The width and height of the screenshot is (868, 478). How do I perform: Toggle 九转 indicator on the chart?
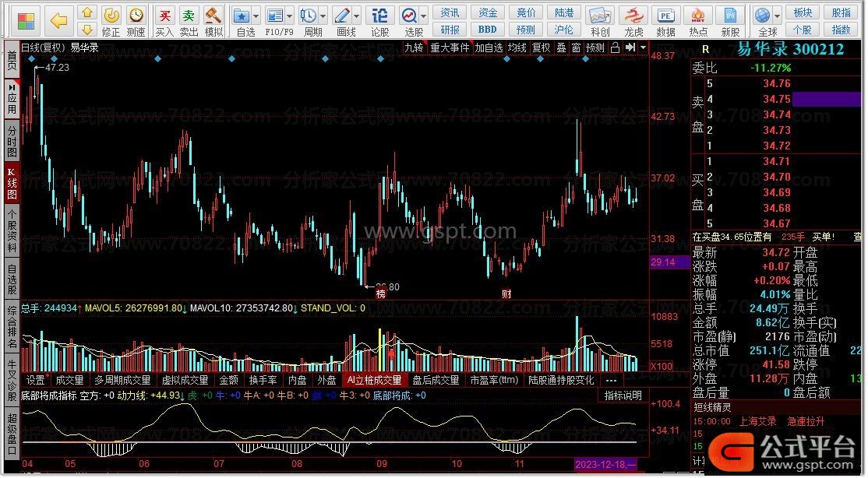click(x=414, y=47)
